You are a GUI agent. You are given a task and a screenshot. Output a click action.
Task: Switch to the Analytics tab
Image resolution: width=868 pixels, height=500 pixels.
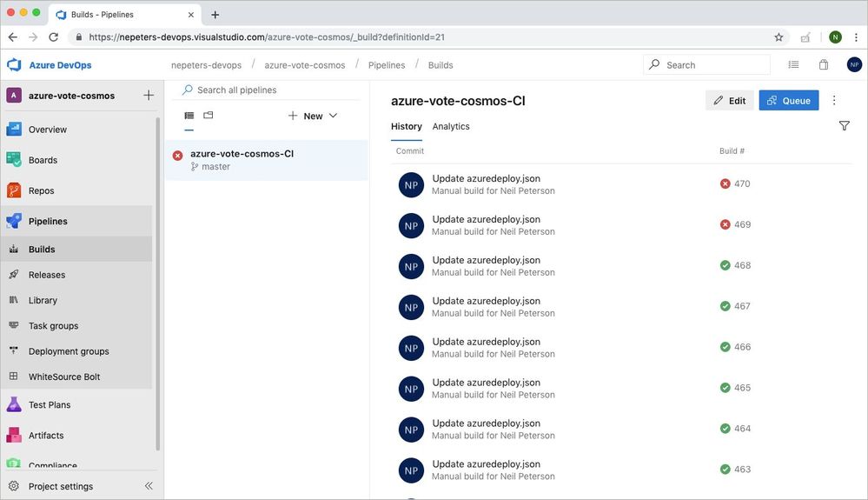pyautogui.click(x=451, y=126)
